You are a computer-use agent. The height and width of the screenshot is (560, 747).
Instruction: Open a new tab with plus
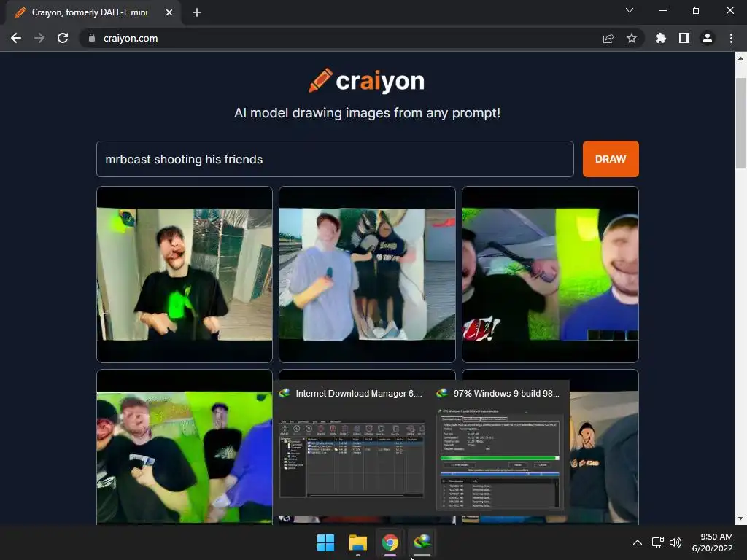(197, 12)
